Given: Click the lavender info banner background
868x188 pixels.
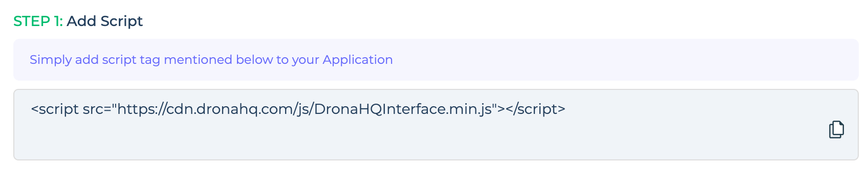Looking at the screenshot, I should [x=614, y=60].
